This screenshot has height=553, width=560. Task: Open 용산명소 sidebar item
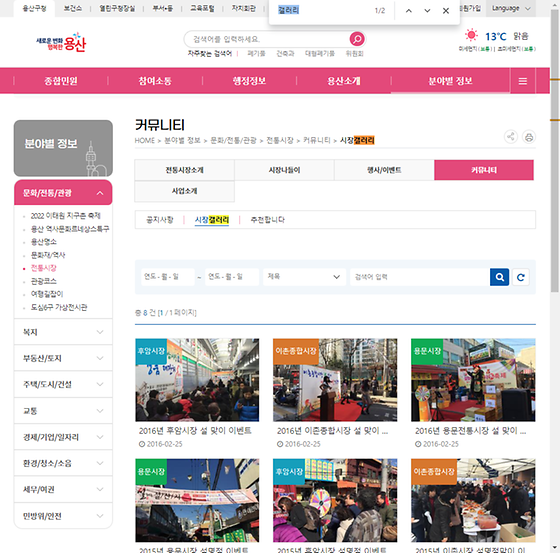44,242
